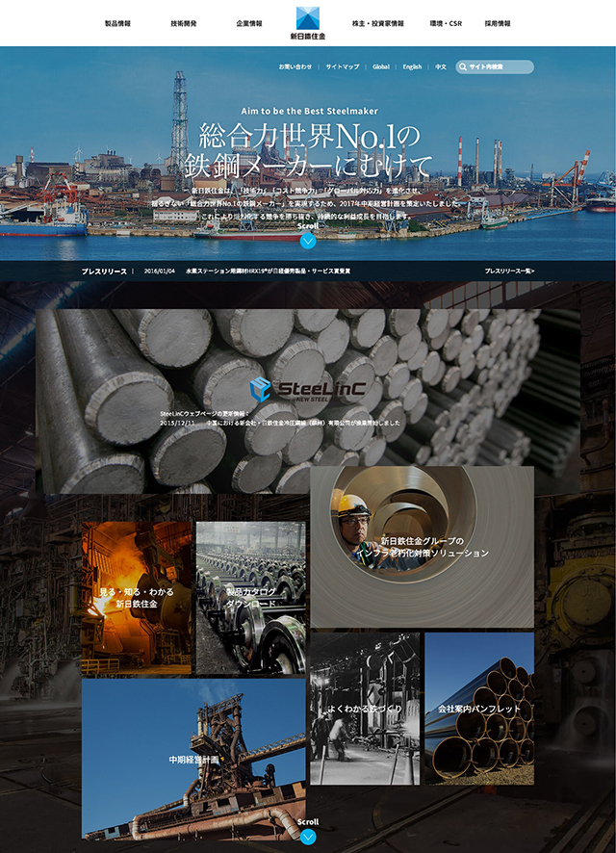
Task: Click the Nippon Steel logo in header
Action: (308, 22)
